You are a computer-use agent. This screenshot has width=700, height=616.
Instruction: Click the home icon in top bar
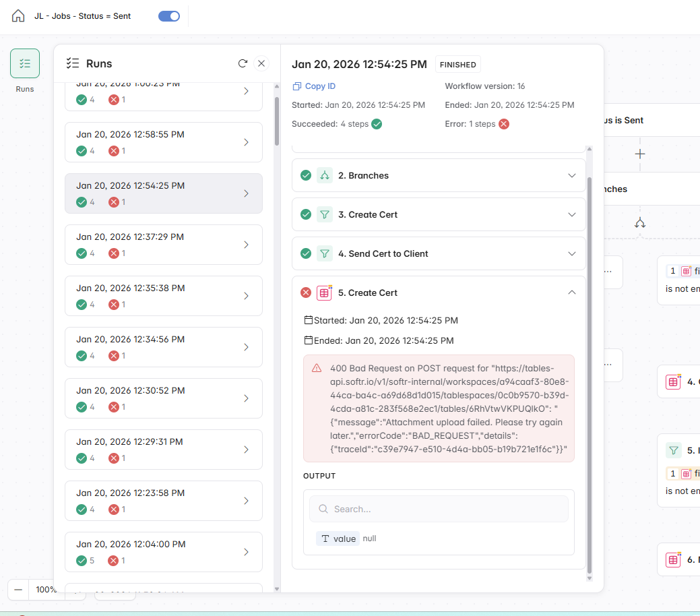18,16
